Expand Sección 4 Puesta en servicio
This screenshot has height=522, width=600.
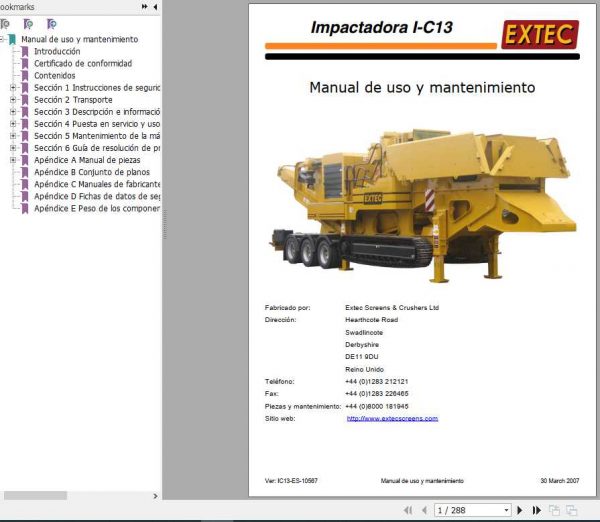coord(13,124)
